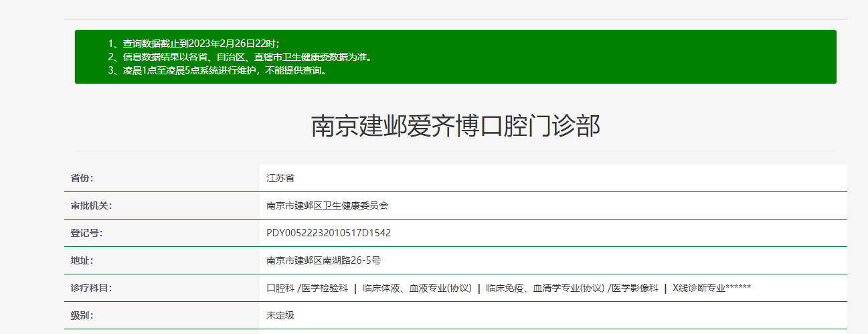Click the 登记号 row label
Screen dimensions: 868x334
(x=86, y=233)
